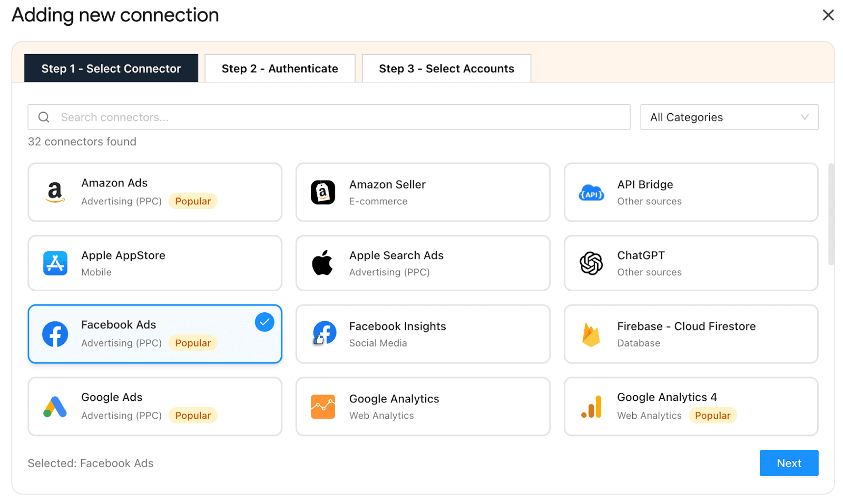Close the Adding new connection dialog
The height and width of the screenshot is (504, 843).
click(x=828, y=15)
